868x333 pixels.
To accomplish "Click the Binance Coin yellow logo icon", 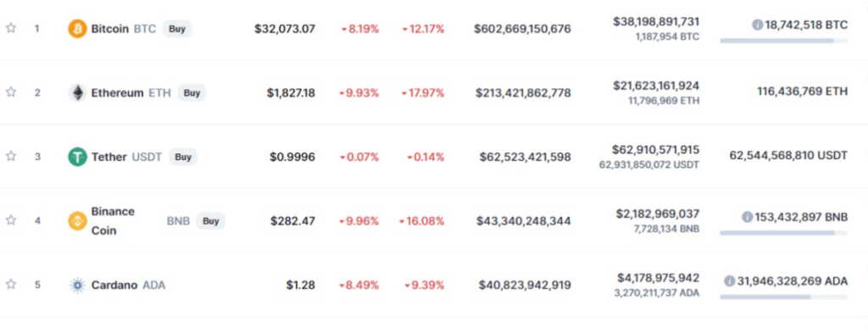I will pos(77,221).
